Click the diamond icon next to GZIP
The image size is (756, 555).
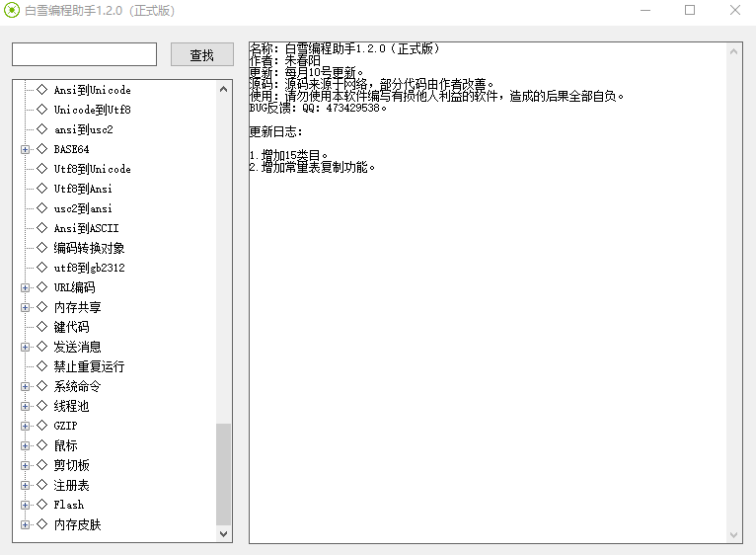pos(41,426)
